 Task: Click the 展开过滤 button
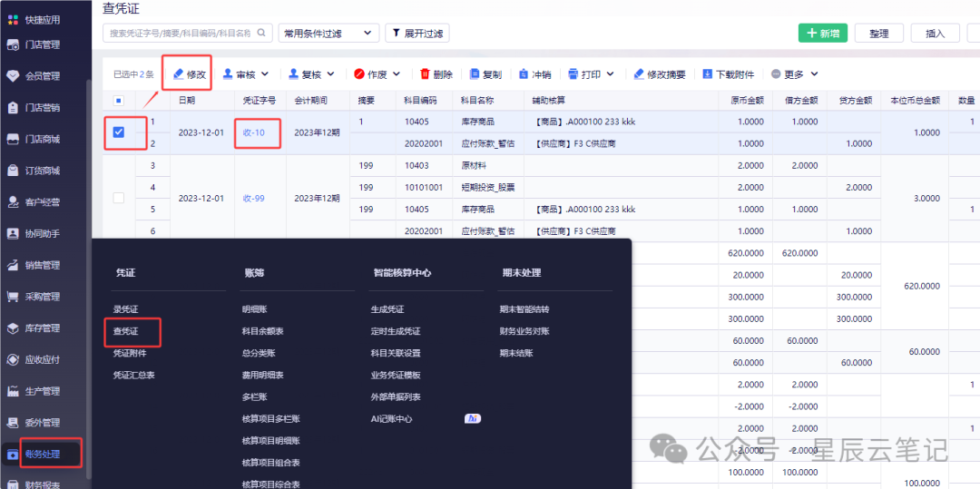(416, 33)
